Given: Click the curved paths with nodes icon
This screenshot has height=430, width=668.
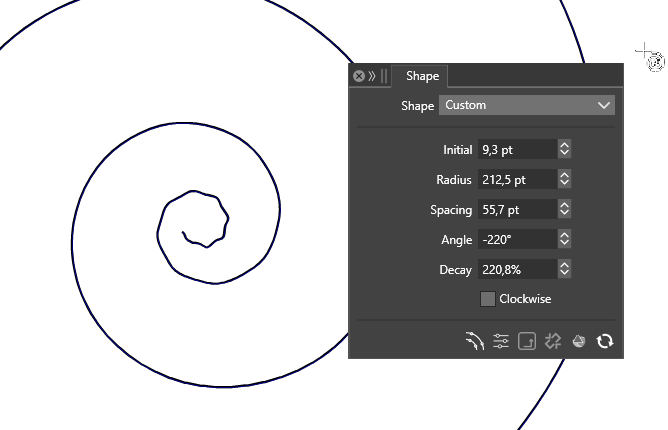Looking at the screenshot, I should coord(474,341).
